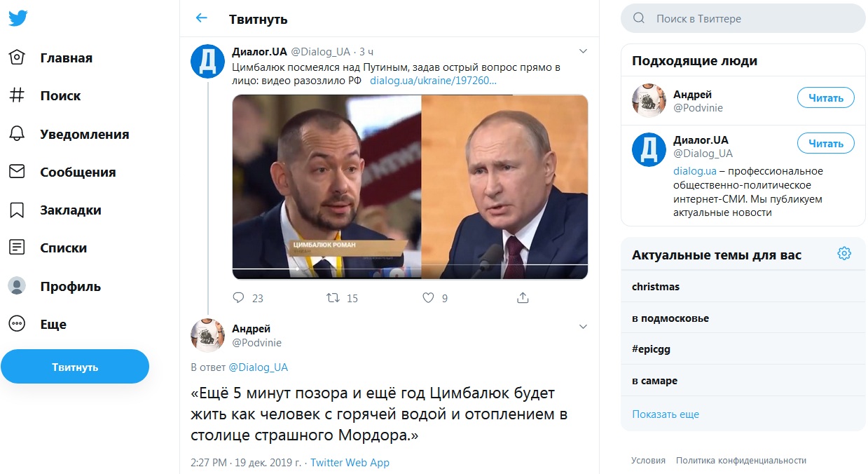Screen dimensions: 868x474
Task: Open trends settings gear icon
Action: tap(844, 254)
